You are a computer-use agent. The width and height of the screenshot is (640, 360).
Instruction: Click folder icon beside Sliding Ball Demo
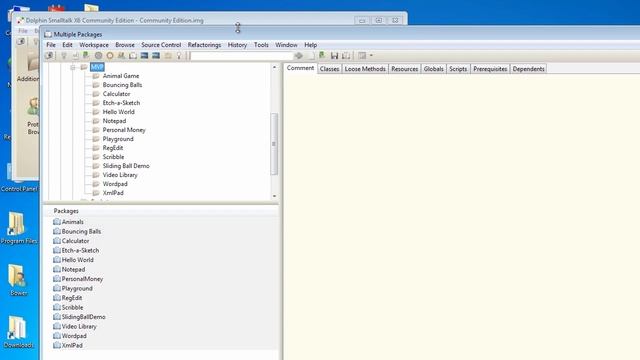tap(96, 166)
